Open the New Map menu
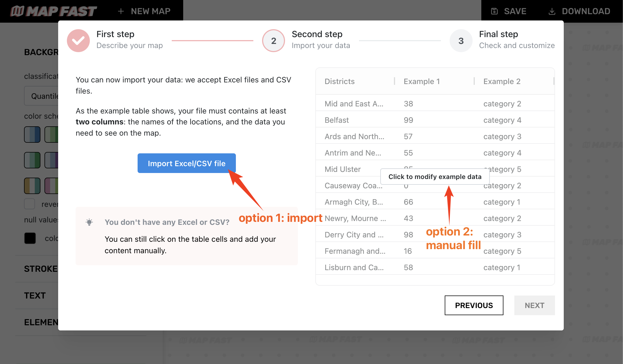The height and width of the screenshot is (364, 623). pyautogui.click(x=144, y=11)
